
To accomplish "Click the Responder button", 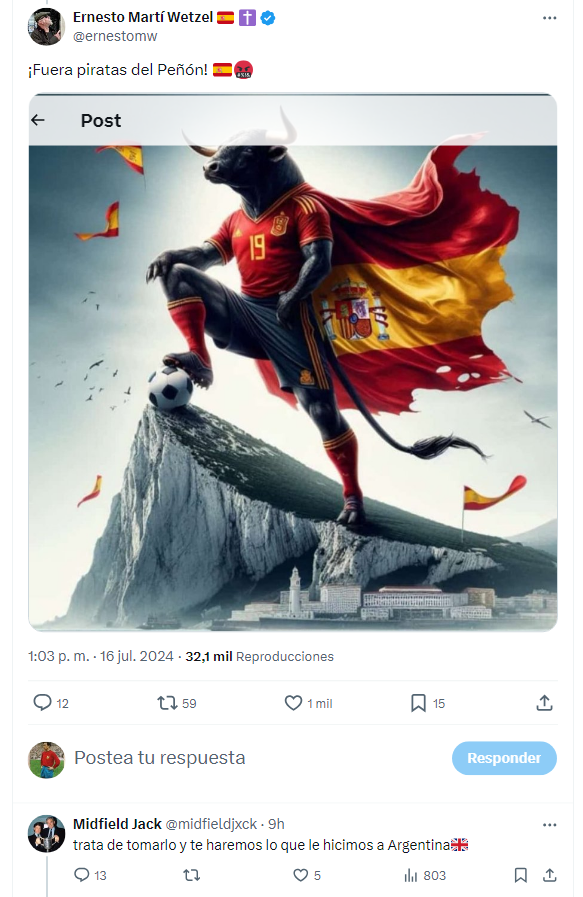I will 504,758.
